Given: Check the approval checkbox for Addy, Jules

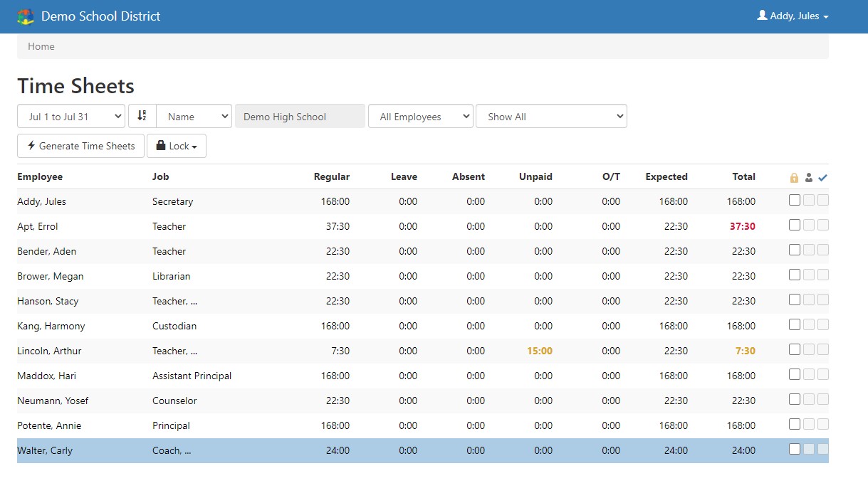Looking at the screenshot, I should pyautogui.click(x=822, y=200).
